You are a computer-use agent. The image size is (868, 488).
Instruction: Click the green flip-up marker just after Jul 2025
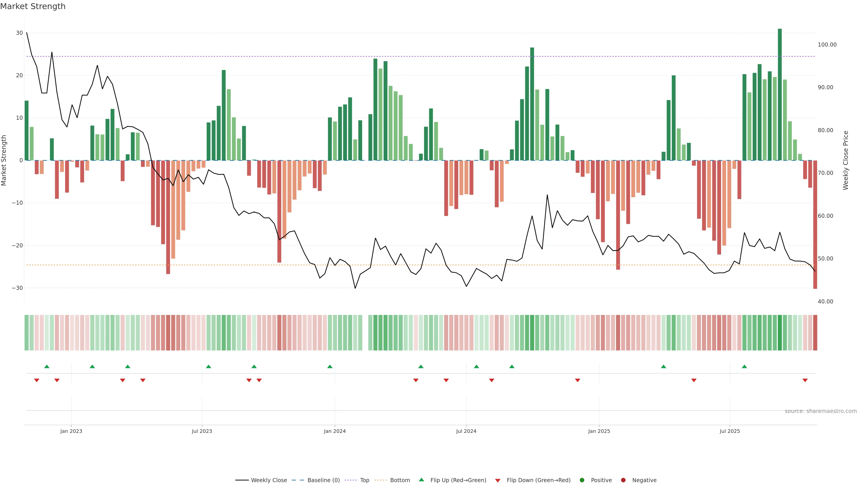click(744, 366)
